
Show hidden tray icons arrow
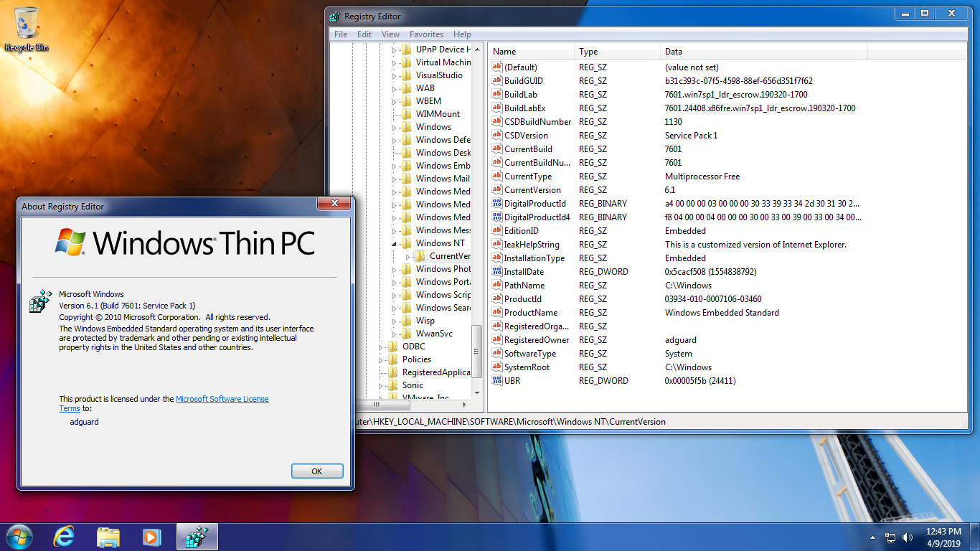872,537
